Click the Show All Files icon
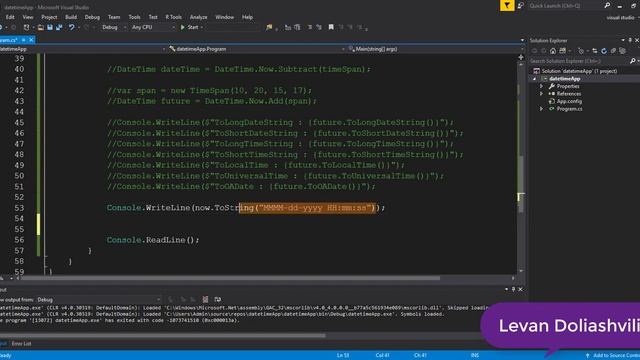640x360 pixels. (x=622, y=51)
